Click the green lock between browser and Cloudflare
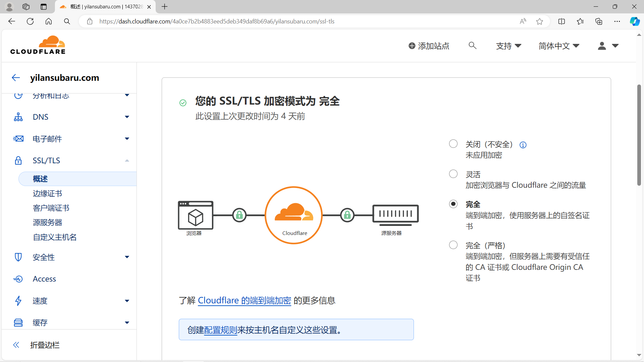This screenshot has height=362, width=644. 239,215
